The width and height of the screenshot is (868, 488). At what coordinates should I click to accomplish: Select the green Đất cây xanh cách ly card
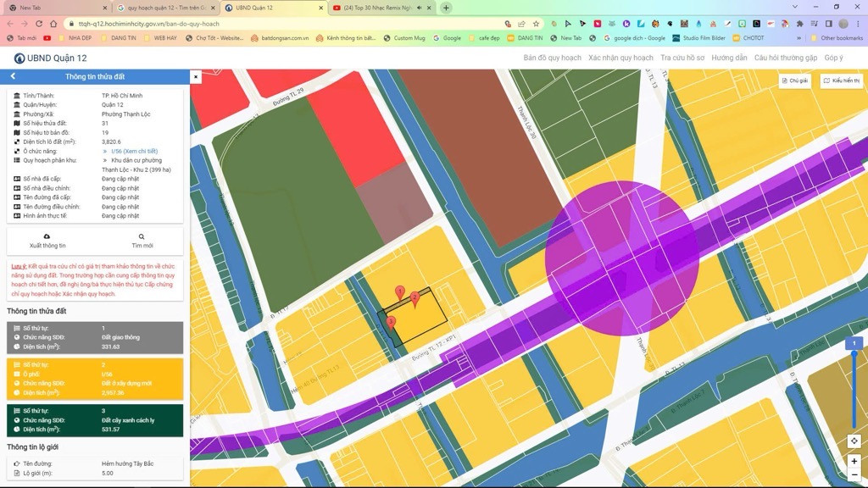pyautogui.click(x=95, y=420)
